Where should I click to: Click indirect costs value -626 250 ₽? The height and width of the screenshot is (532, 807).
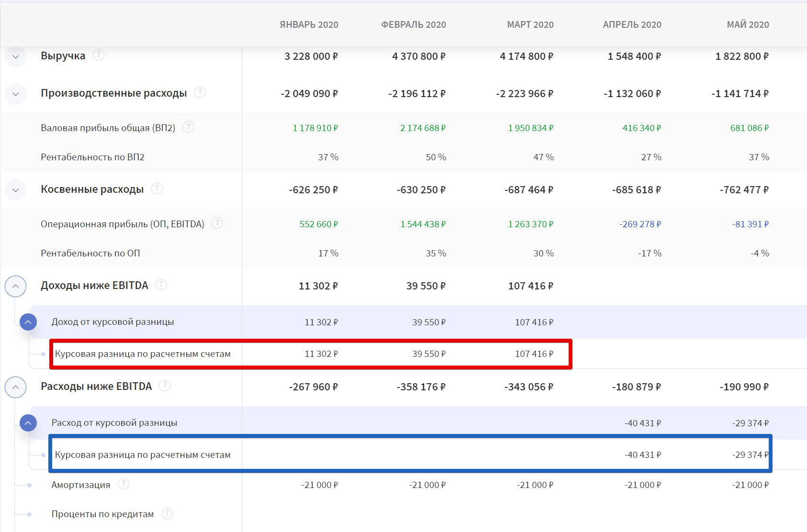point(314,190)
